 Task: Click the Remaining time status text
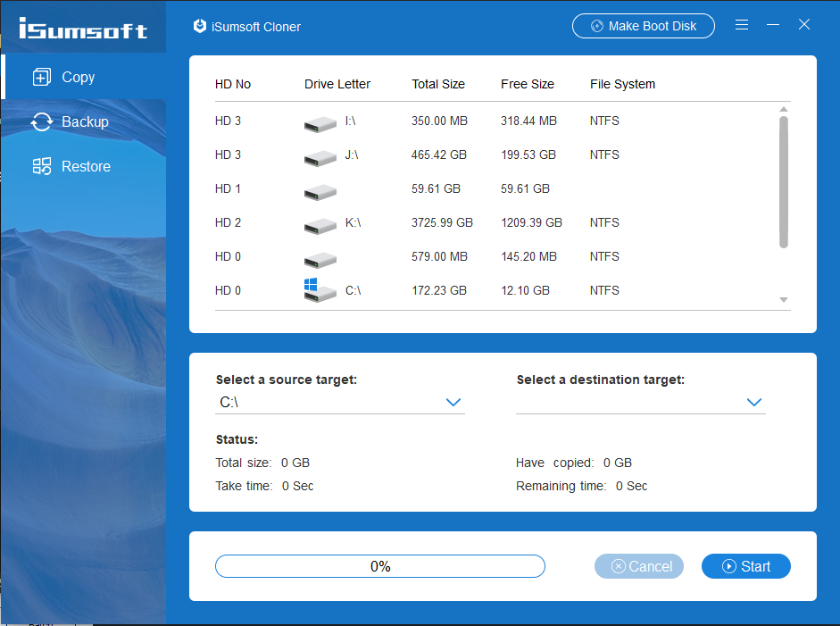[x=582, y=486]
